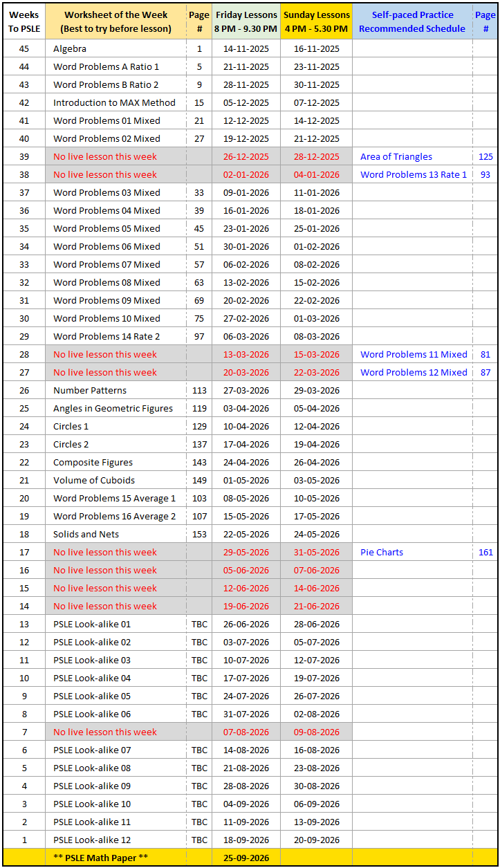Image resolution: width=500 pixels, height=868 pixels.
Task: Select the PSLE Math Paper row label
Action: point(100,858)
